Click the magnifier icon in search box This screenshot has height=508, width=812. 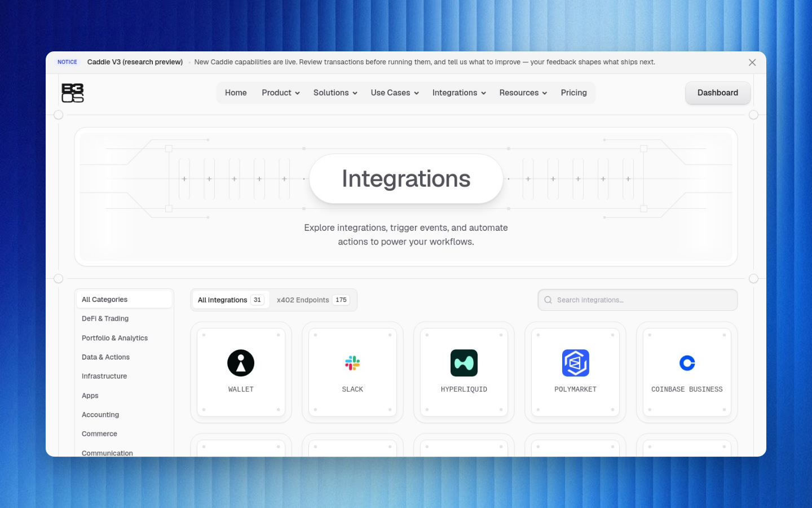pos(548,300)
